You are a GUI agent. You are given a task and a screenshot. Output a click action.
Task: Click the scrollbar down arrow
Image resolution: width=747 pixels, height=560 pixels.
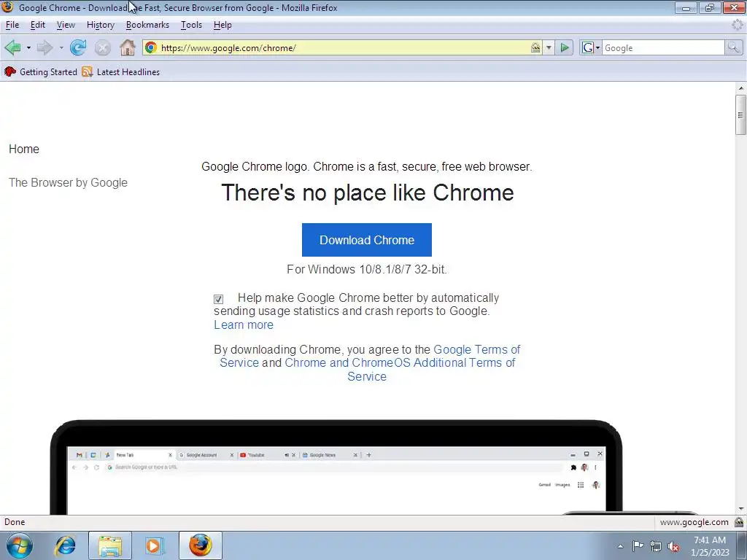pyautogui.click(x=740, y=508)
